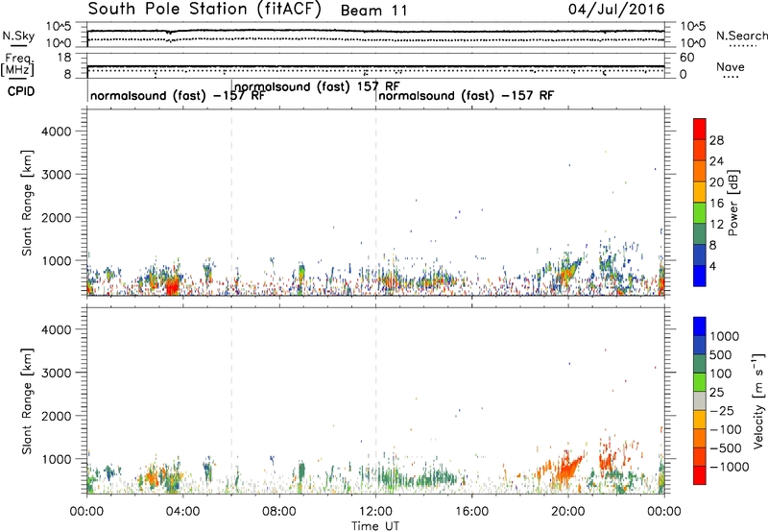Click the '-100' label on the Velocity colorbar

point(726,429)
